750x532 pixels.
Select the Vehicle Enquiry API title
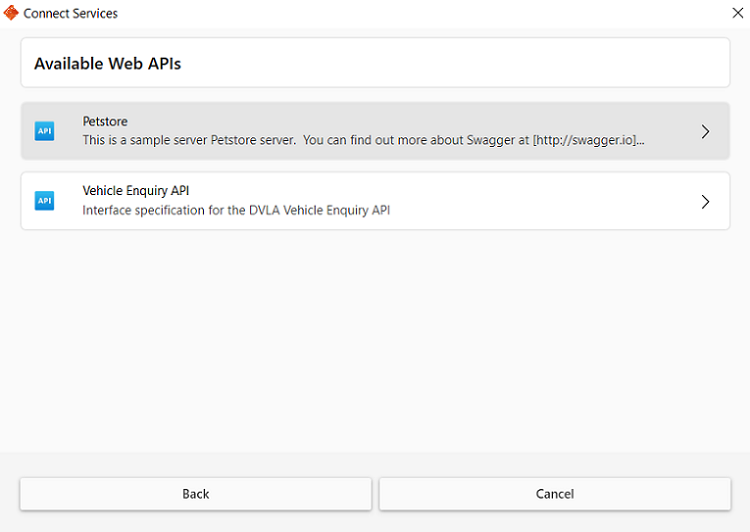click(136, 191)
